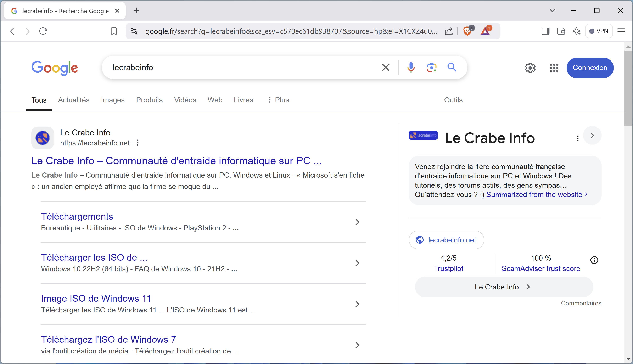This screenshot has width=633, height=364.
Task: Switch to the Vidéos tab
Action: (185, 100)
